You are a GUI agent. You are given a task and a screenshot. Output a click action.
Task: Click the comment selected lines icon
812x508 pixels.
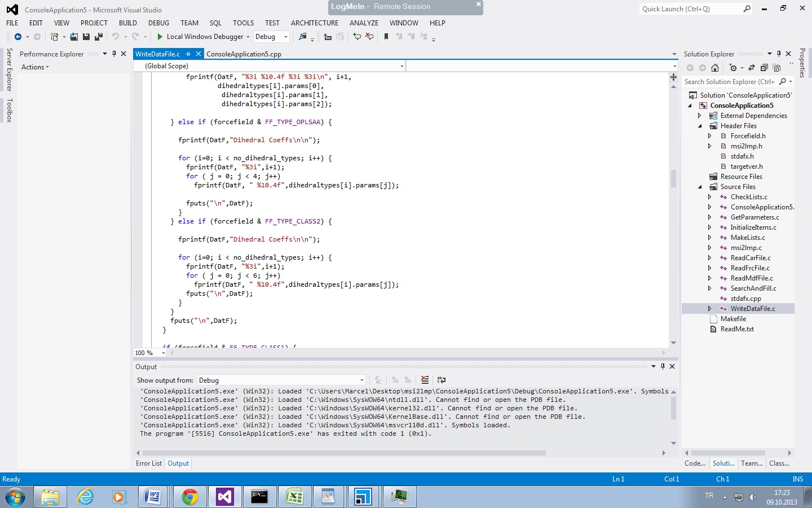tap(357, 37)
